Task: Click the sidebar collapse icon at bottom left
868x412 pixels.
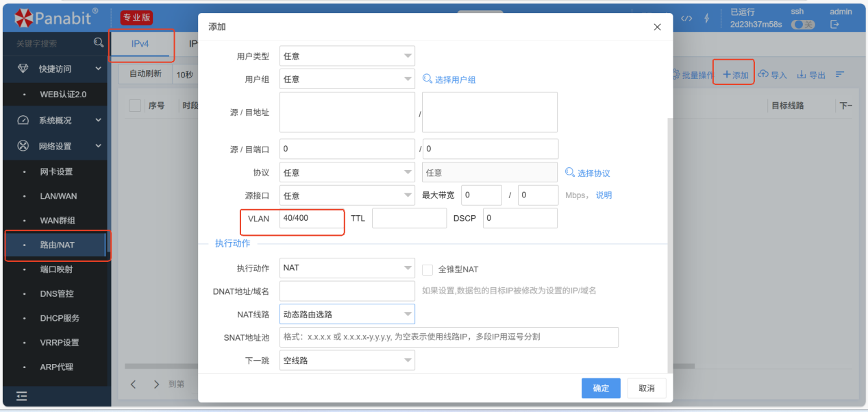Action: 22,396
